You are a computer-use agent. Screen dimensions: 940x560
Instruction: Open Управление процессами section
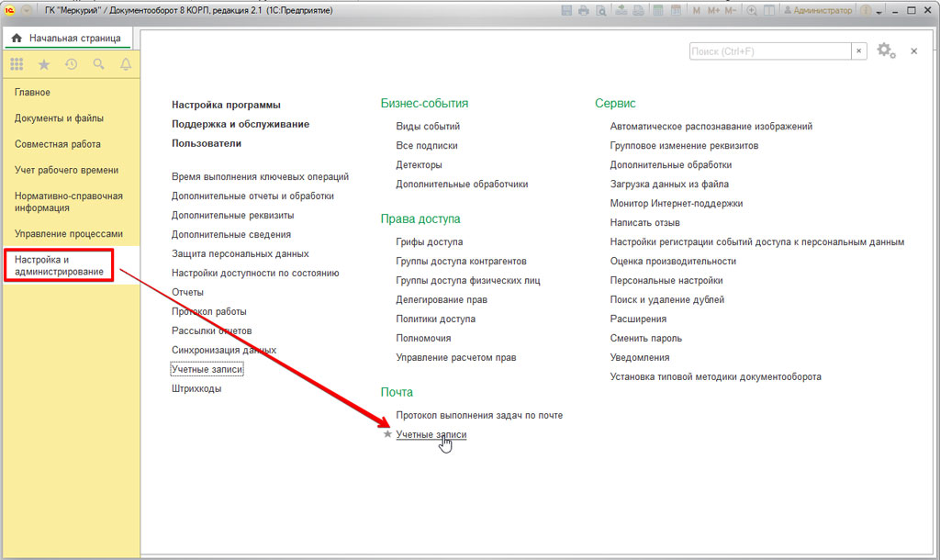68,234
